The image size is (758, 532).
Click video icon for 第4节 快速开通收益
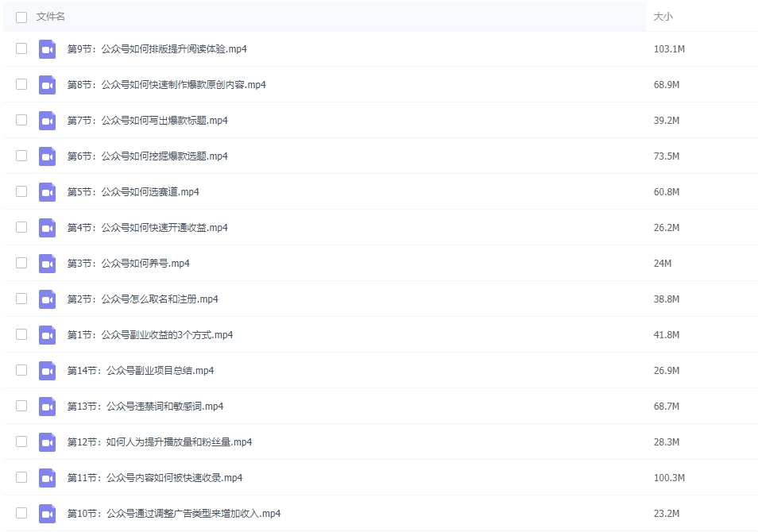coord(48,228)
